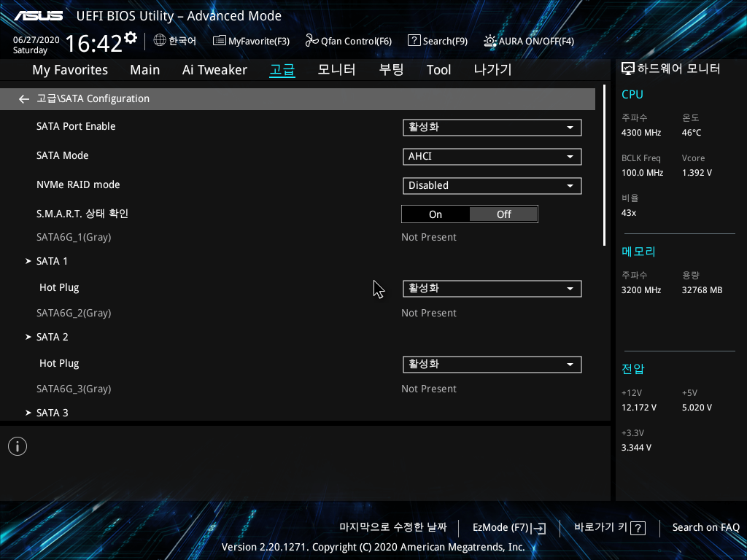This screenshot has height=560, width=747.
Task: Switch to My Favorites tab
Action: (70, 70)
